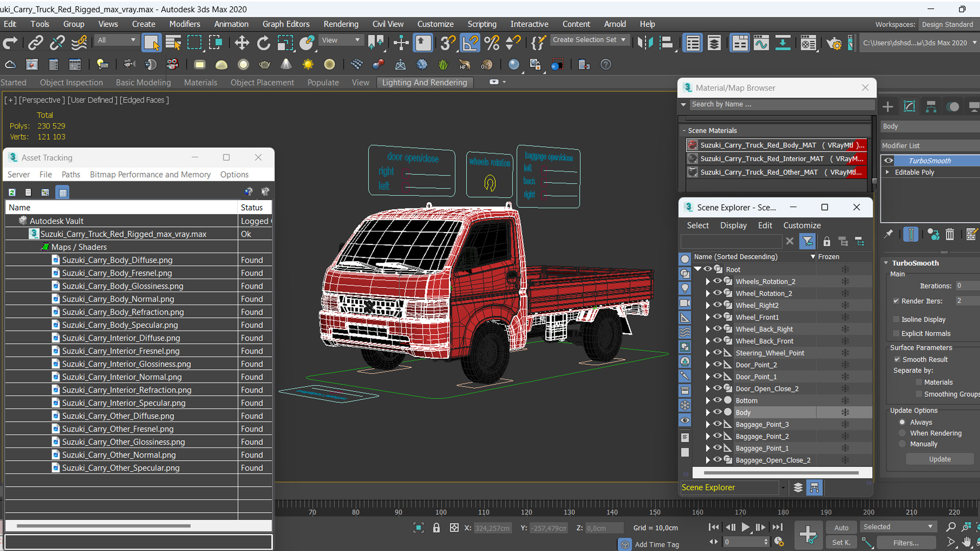Collapse the TurboSmooth rollout
The height and width of the screenshot is (551, 980).
click(x=886, y=263)
